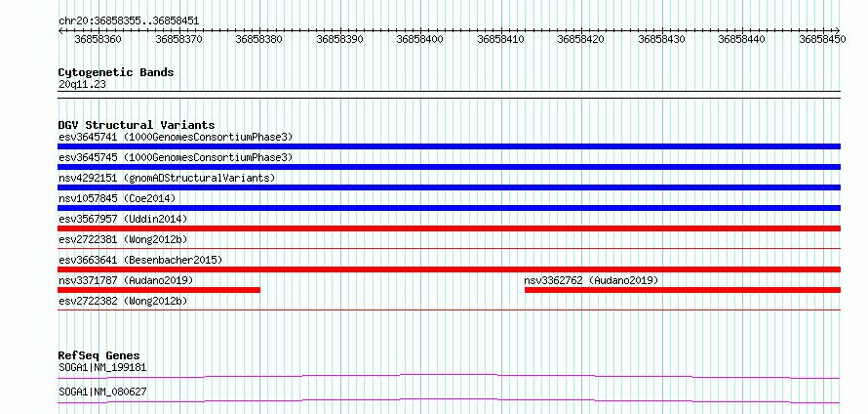
Task: Click ruler position 36858440
Action: [742, 39]
